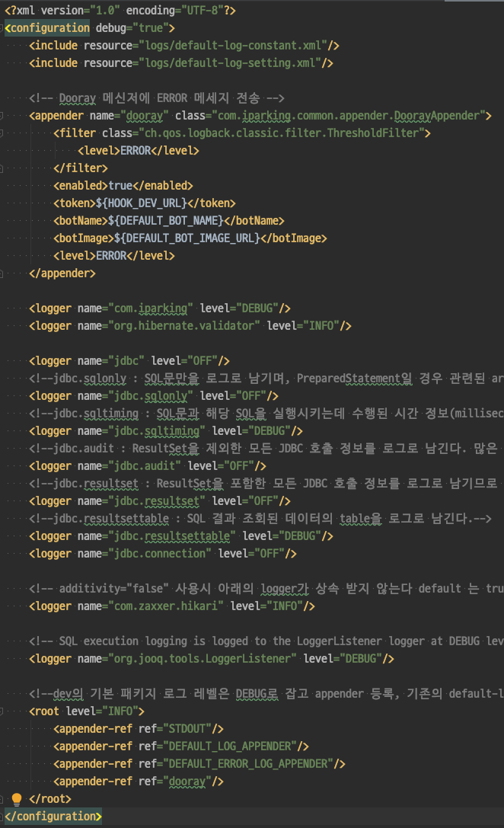Click the XML declaration line at top

120,11
